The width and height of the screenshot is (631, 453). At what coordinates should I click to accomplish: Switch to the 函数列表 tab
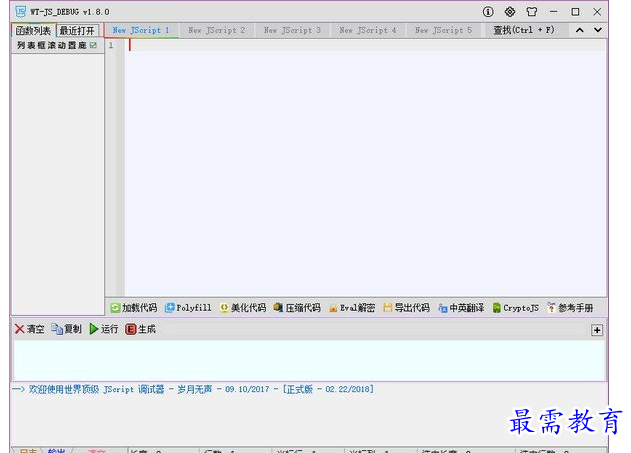pyautogui.click(x=33, y=31)
